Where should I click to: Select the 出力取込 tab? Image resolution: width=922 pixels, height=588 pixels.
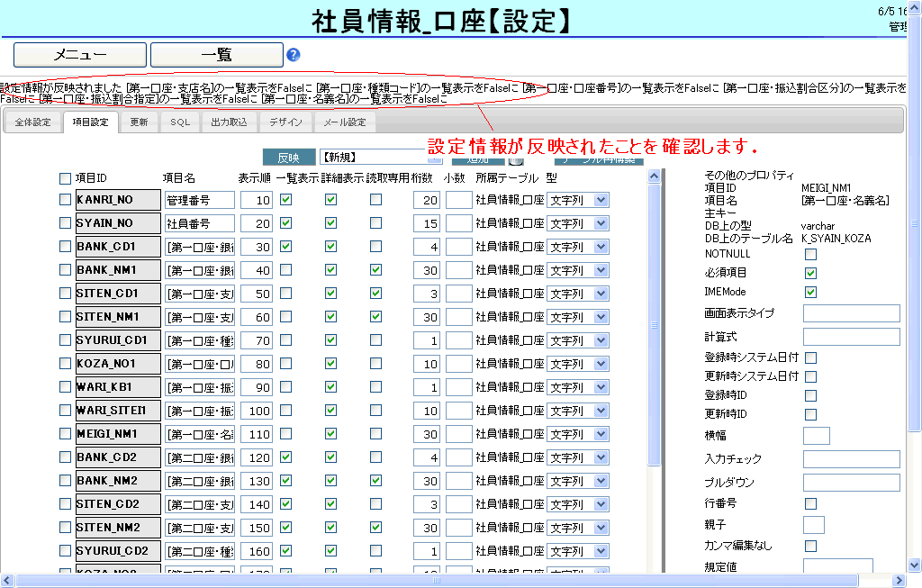229,122
